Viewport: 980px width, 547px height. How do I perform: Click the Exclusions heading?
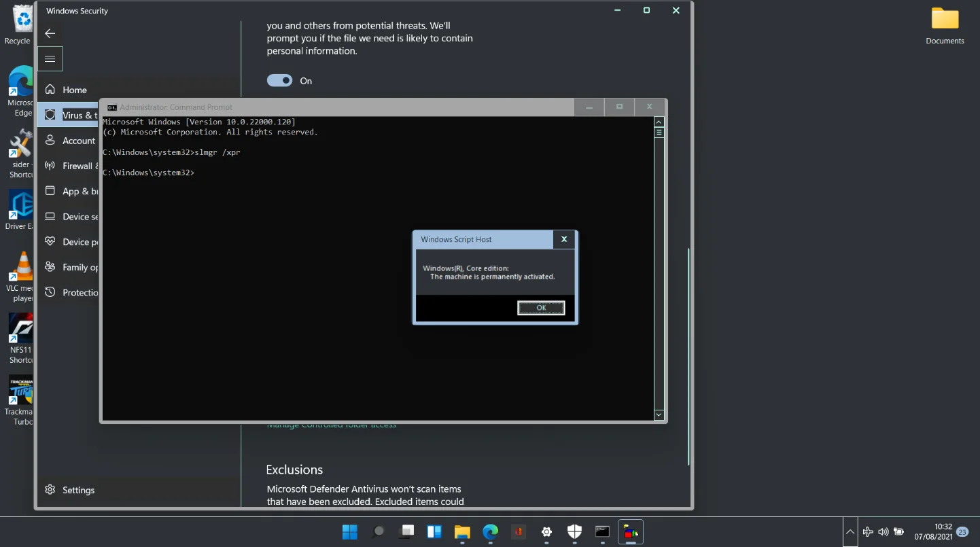pyautogui.click(x=294, y=470)
